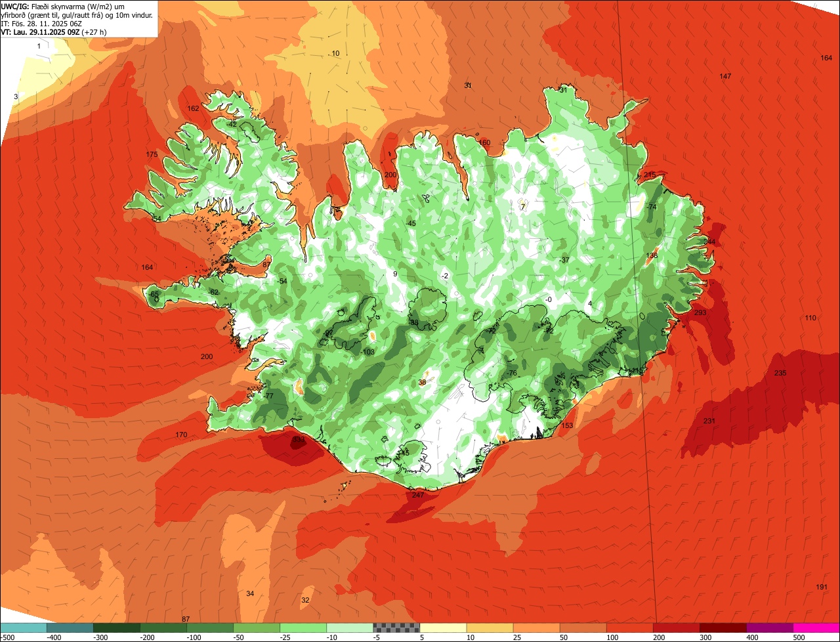This screenshot has width=840, height=642.
Task: Select the darkest green -300 to -200 legend swatch
Action: pos(116,628)
